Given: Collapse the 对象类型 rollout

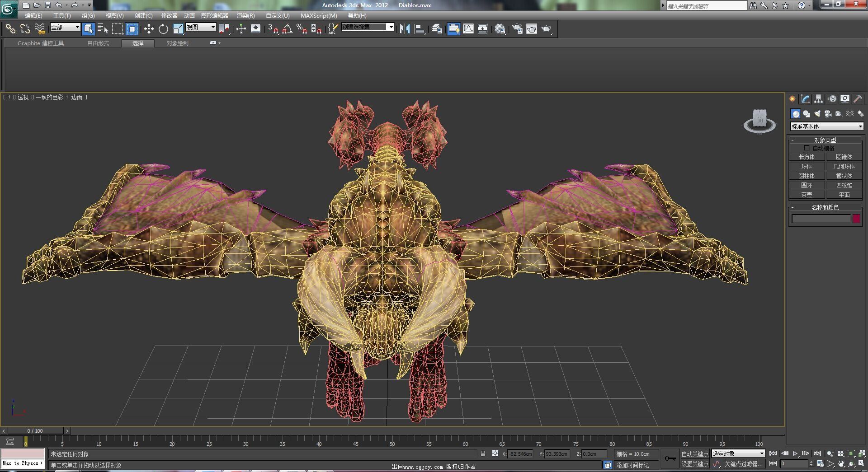Looking at the screenshot, I should [x=825, y=140].
